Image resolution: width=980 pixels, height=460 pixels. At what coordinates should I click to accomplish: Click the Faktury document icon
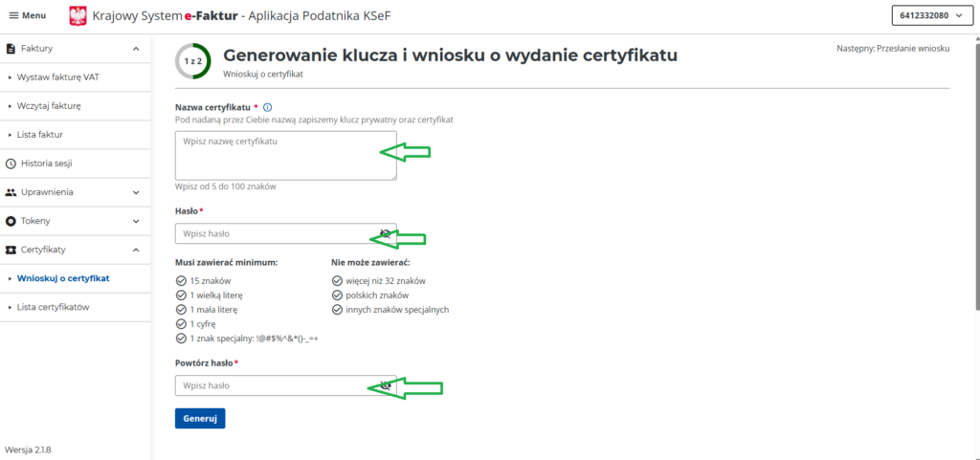pyautogui.click(x=11, y=48)
